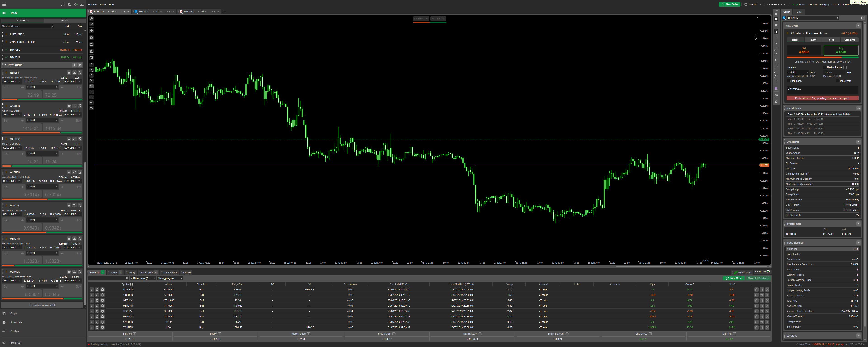868x347 pixels.
Task: Open info for EURGBP position
Action: 92,289
